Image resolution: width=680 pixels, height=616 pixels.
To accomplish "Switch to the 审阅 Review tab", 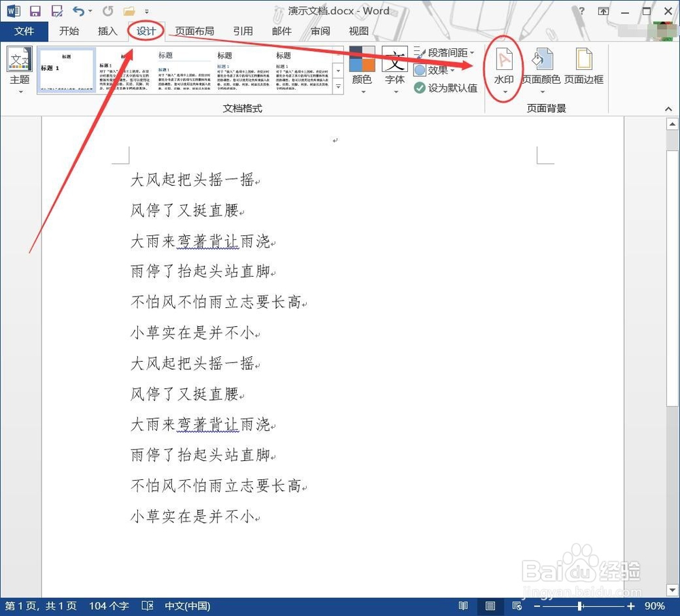I will [320, 31].
